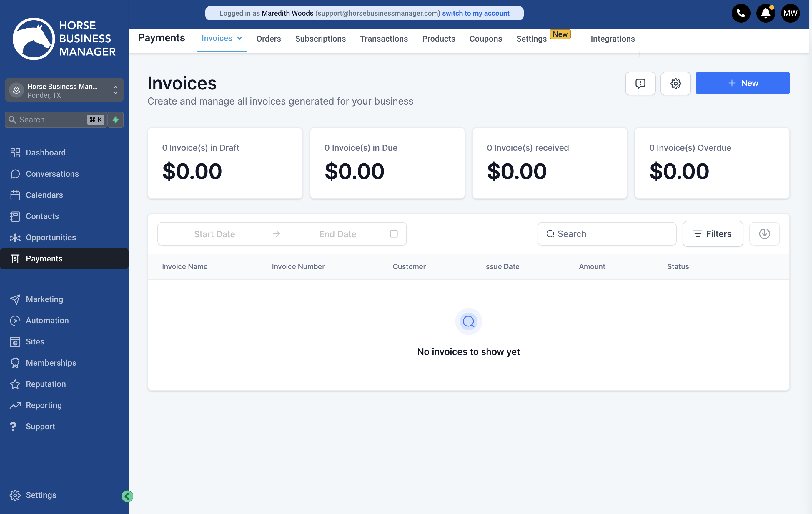Click the phone dialer icon
The width and height of the screenshot is (812, 514).
click(741, 13)
